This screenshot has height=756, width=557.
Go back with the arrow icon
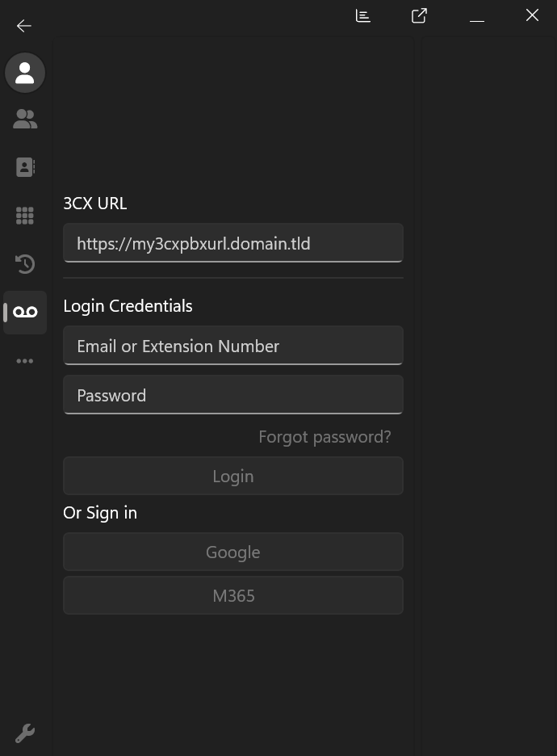tap(23, 26)
